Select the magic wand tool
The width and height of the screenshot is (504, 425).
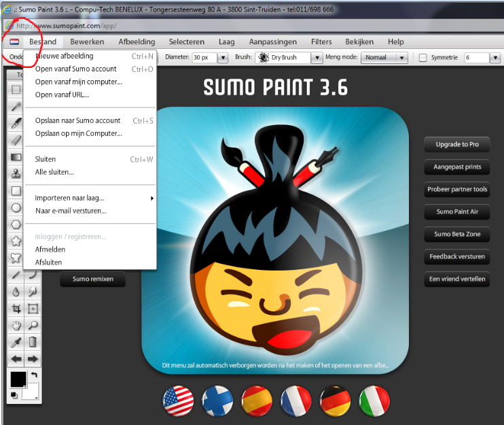tap(16, 107)
